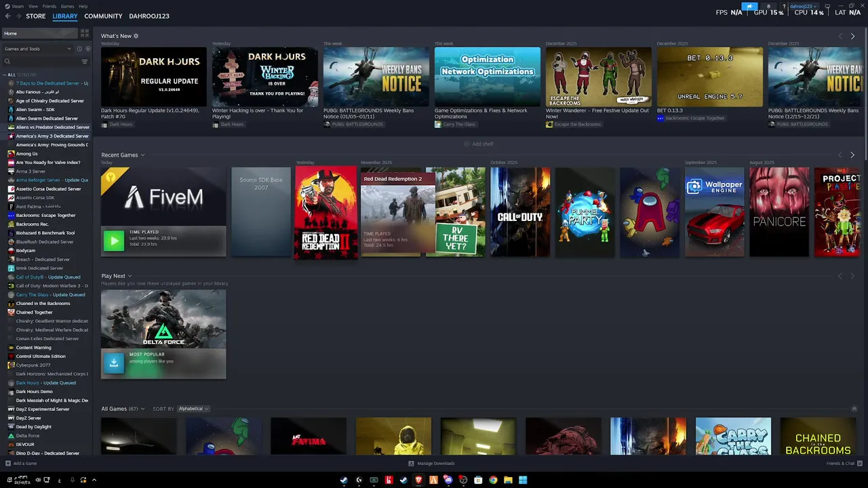
Task: Click Add shelf button
Action: coord(478,144)
